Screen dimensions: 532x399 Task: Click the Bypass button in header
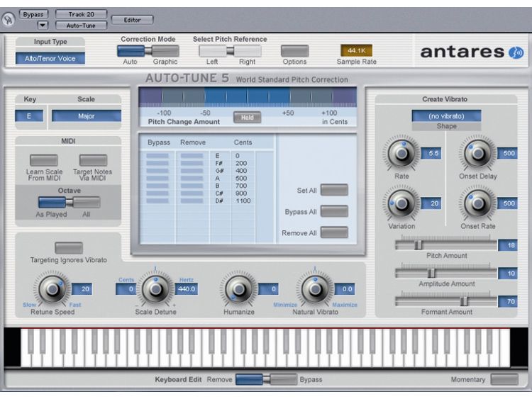click(x=33, y=14)
